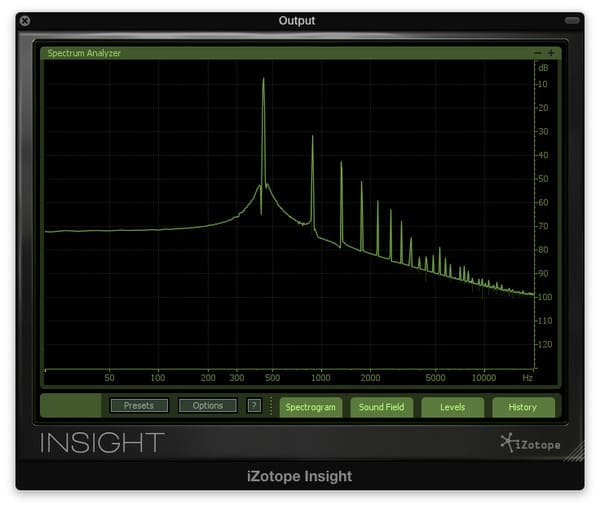Click the Output window title bar
Viewport: 600px width, 509px height.
tap(296, 20)
